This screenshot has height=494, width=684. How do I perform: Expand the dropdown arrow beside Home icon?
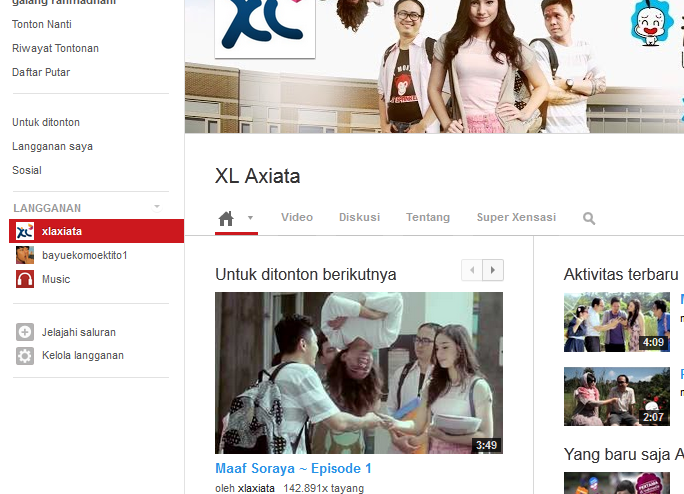(250, 217)
